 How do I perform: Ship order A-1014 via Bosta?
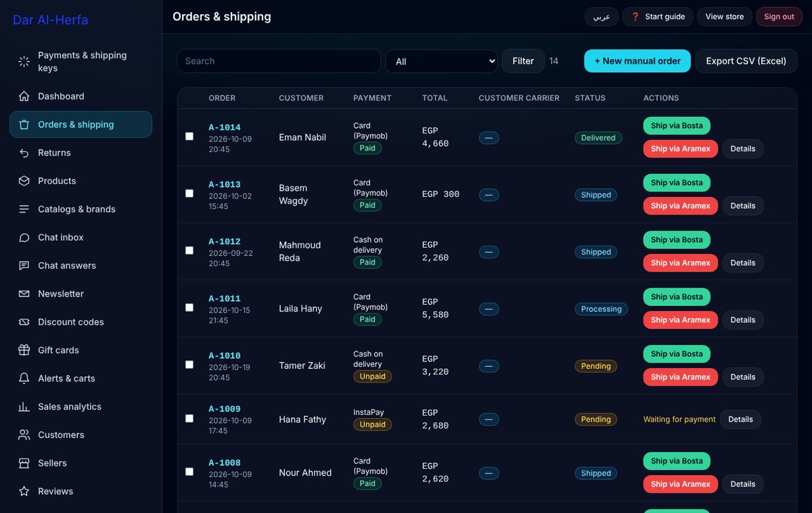pyautogui.click(x=677, y=126)
